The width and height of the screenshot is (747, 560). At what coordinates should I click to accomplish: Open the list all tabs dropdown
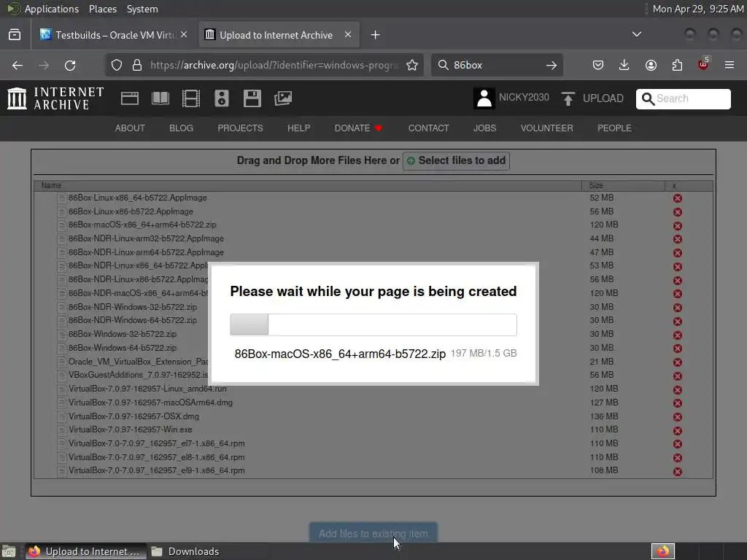636,34
